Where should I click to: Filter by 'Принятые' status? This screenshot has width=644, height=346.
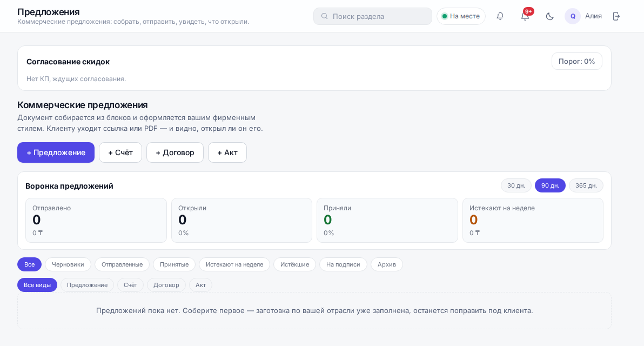174,264
